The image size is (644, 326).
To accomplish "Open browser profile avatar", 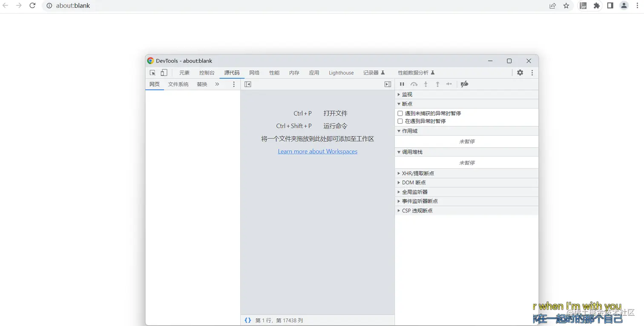I will click(x=624, y=6).
